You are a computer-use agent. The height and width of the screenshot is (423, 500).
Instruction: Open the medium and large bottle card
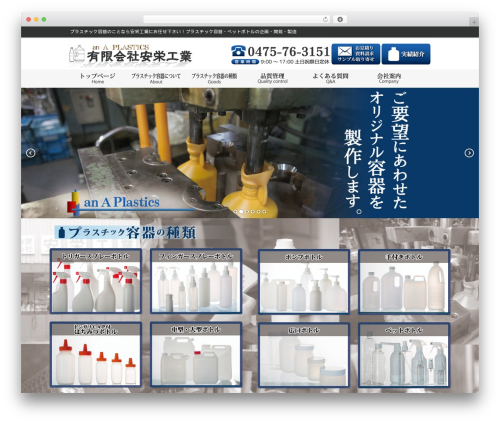pyautogui.click(x=196, y=355)
